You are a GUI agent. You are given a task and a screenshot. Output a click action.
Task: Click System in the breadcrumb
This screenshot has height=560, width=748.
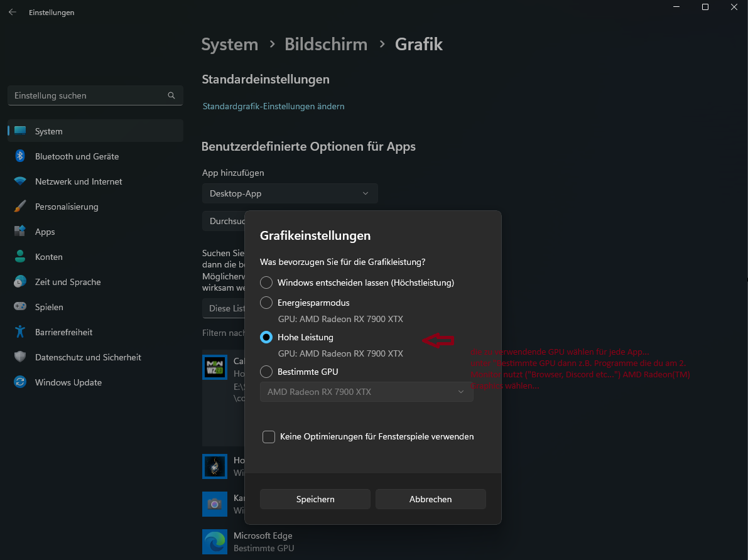coord(229,45)
